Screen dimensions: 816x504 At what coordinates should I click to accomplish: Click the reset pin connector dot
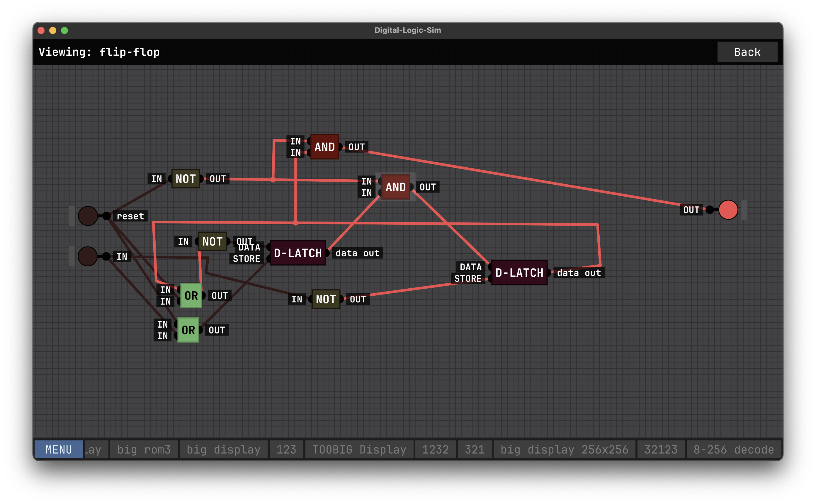click(106, 216)
